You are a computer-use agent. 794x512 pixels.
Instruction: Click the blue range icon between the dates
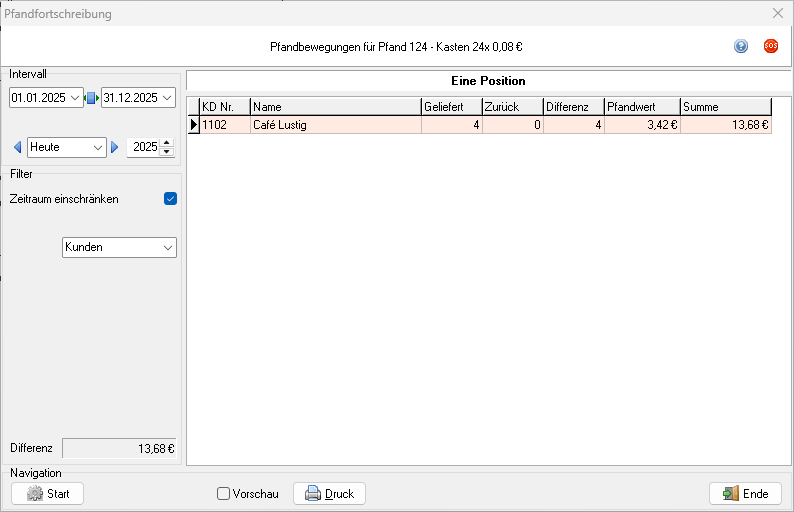click(x=92, y=98)
